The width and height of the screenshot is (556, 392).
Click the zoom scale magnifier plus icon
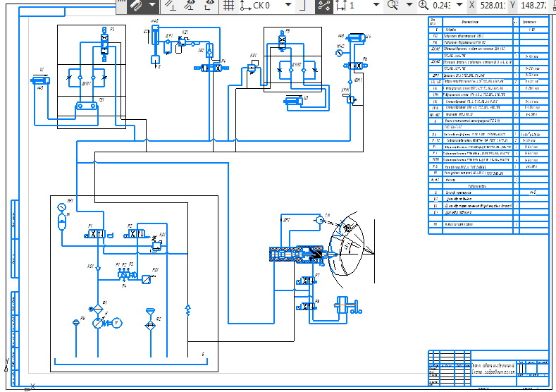point(424,5)
